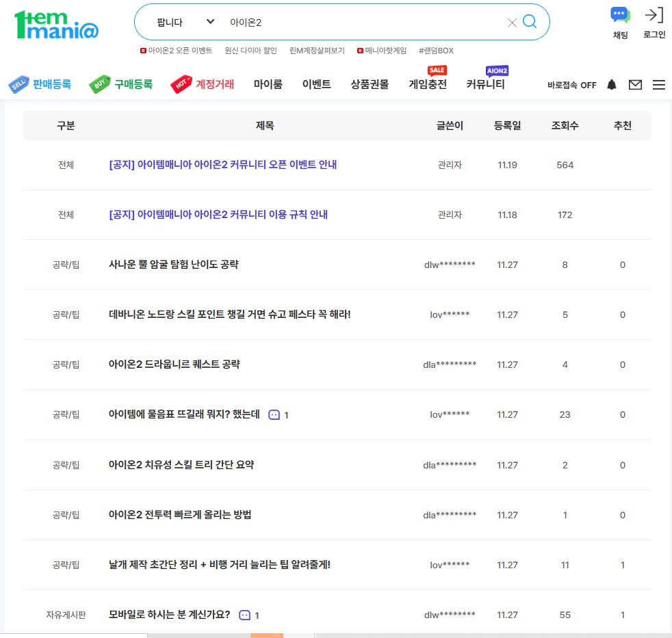Image resolution: width=672 pixels, height=638 pixels.
Task: Open 이벤트 menu
Action: pos(316,84)
